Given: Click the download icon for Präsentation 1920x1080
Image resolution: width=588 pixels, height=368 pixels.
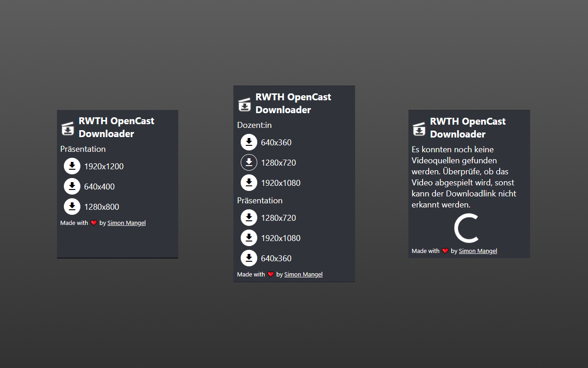Looking at the screenshot, I should [x=249, y=238].
